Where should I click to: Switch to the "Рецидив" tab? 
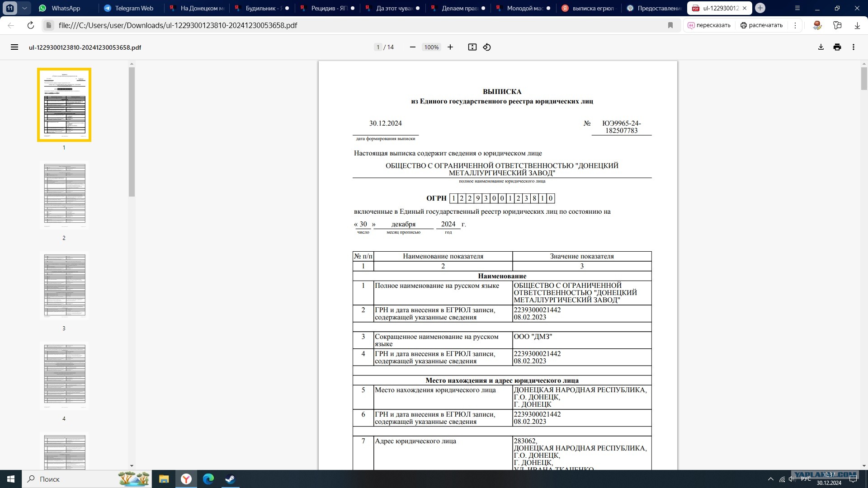(327, 8)
